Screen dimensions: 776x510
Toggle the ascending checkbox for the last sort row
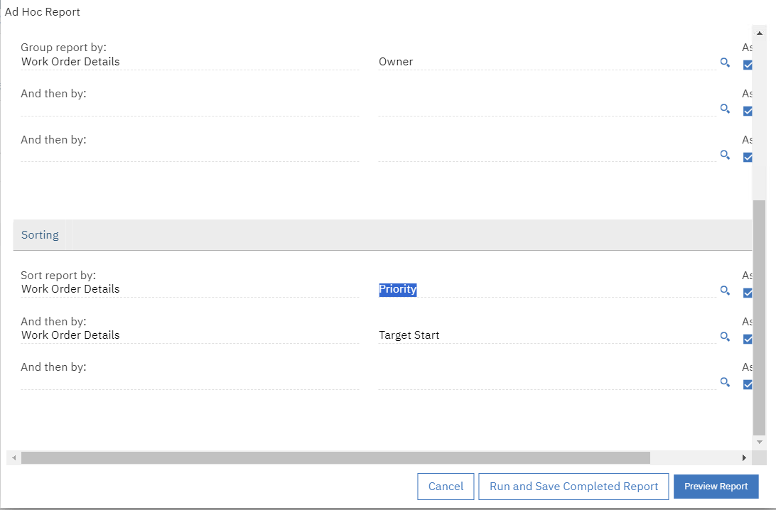[748, 384]
